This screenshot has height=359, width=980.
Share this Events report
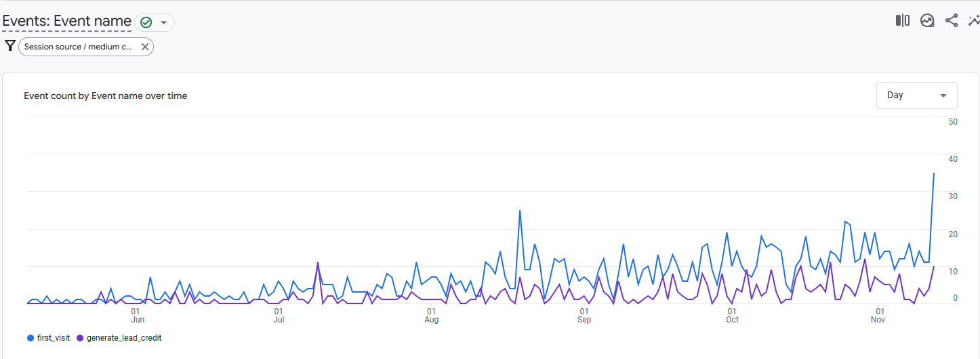952,21
